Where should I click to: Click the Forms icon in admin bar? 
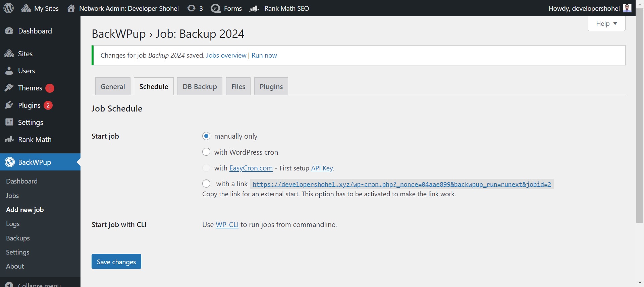tap(216, 8)
